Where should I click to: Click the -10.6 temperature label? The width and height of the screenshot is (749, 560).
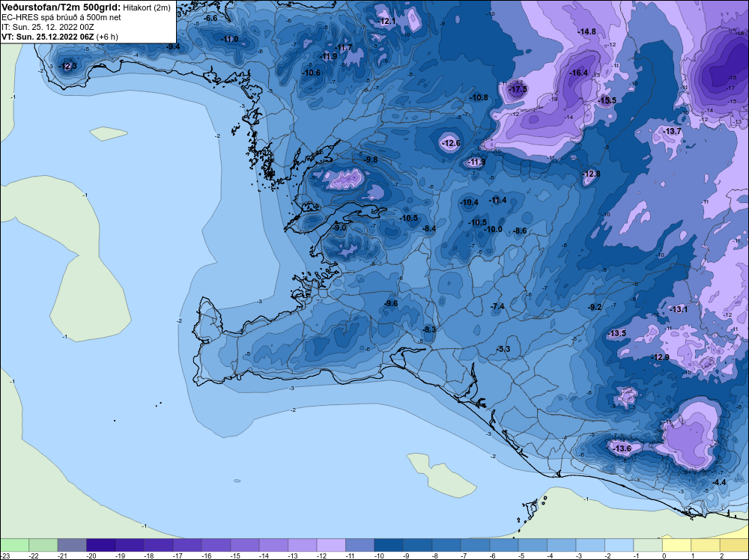click(x=312, y=73)
